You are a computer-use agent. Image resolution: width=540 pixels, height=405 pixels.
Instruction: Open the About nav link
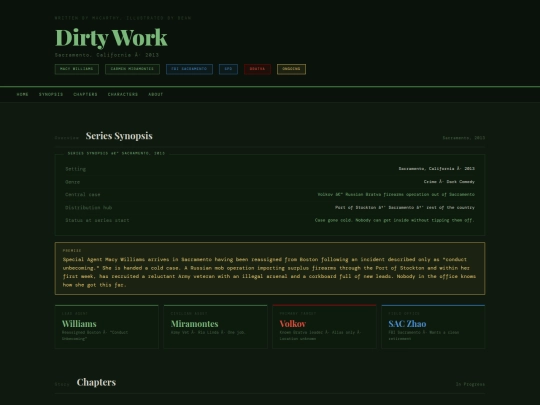(x=156, y=94)
